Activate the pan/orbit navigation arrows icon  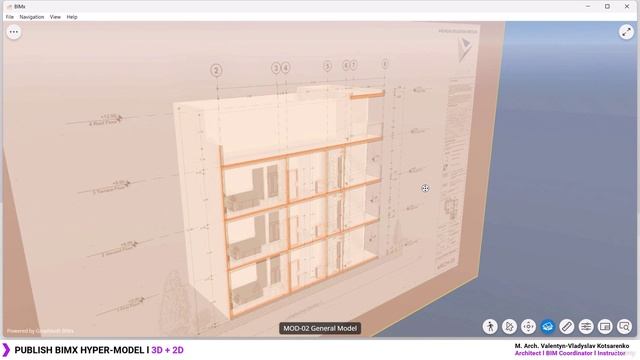click(x=528, y=327)
